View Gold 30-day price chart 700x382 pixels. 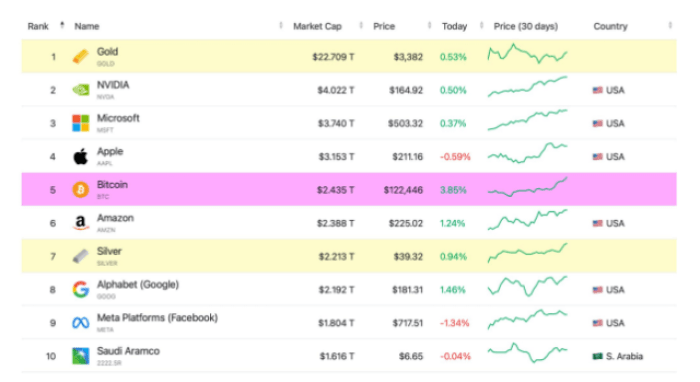coord(527,54)
